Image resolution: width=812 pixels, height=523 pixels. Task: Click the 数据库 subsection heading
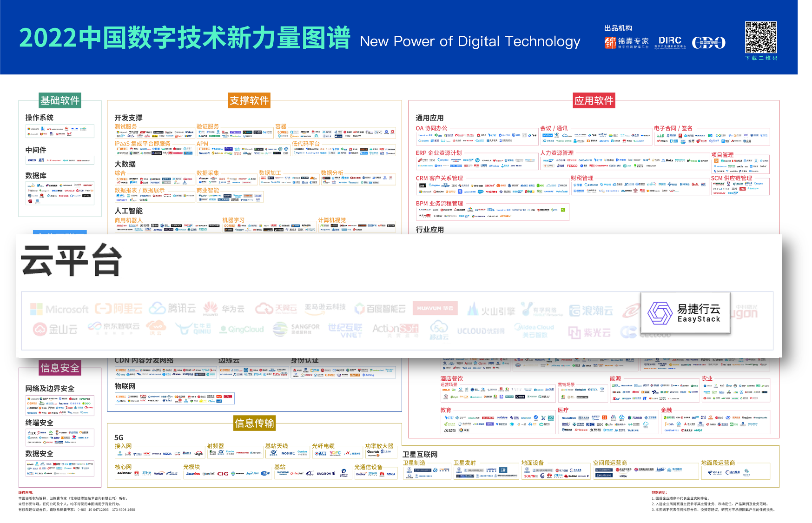point(36,175)
